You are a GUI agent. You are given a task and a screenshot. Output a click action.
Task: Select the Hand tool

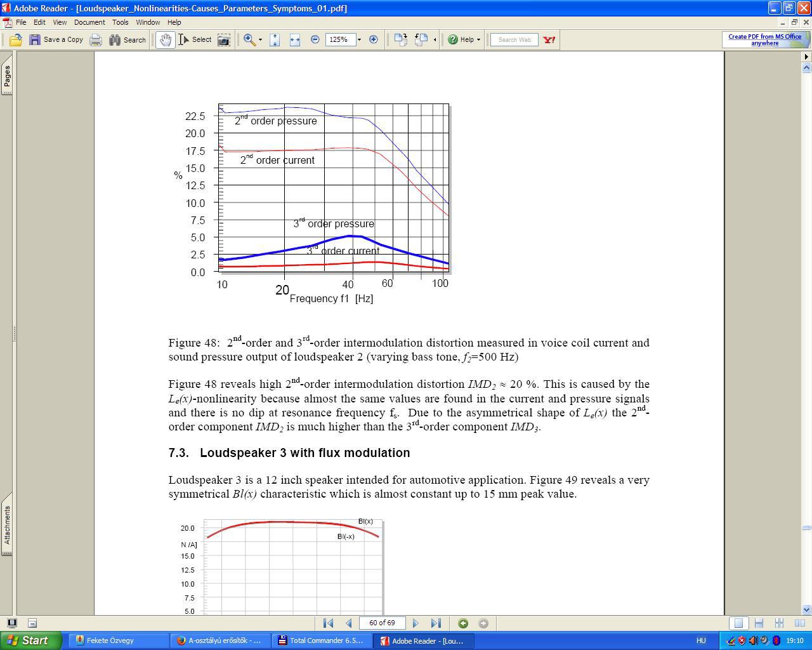pyautogui.click(x=166, y=39)
